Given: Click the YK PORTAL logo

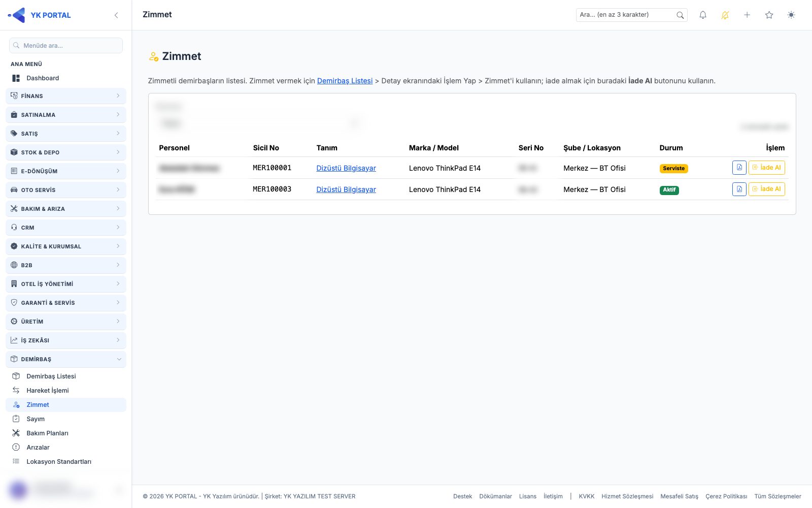Looking at the screenshot, I should [40, 15].
